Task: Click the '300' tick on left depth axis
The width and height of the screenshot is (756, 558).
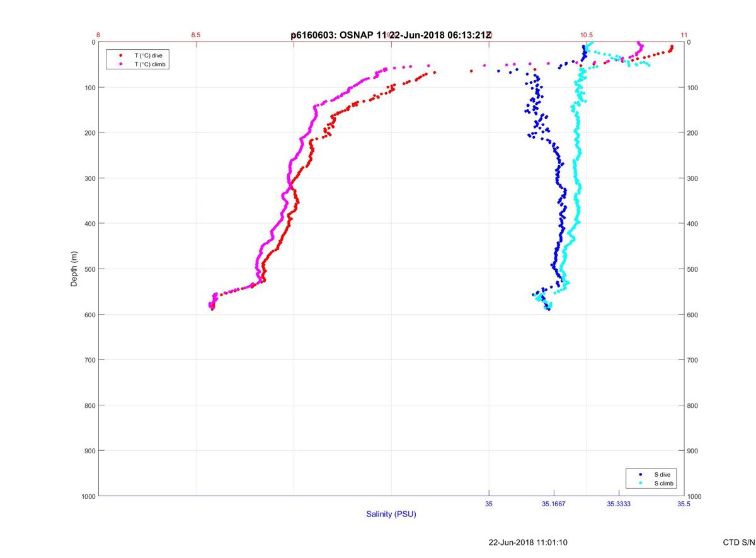Action: [89, 178]
